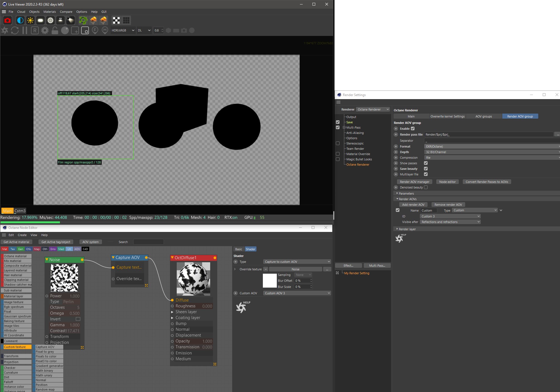Click the pick focus F icon
This screenshot has height=392, width=560.
click(95, 30)
